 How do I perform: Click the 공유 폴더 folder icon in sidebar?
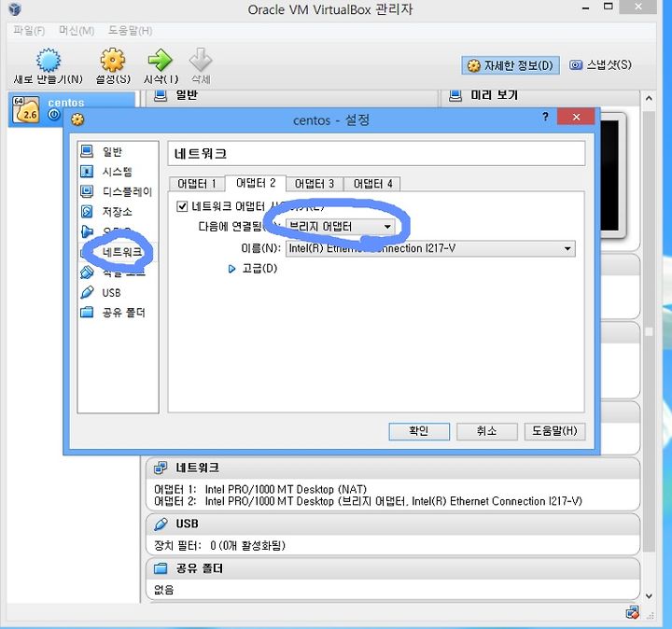87,312
